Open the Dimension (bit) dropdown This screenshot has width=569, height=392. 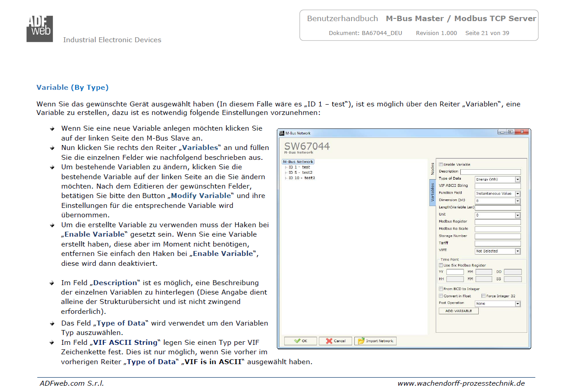[x=498, y=201]
